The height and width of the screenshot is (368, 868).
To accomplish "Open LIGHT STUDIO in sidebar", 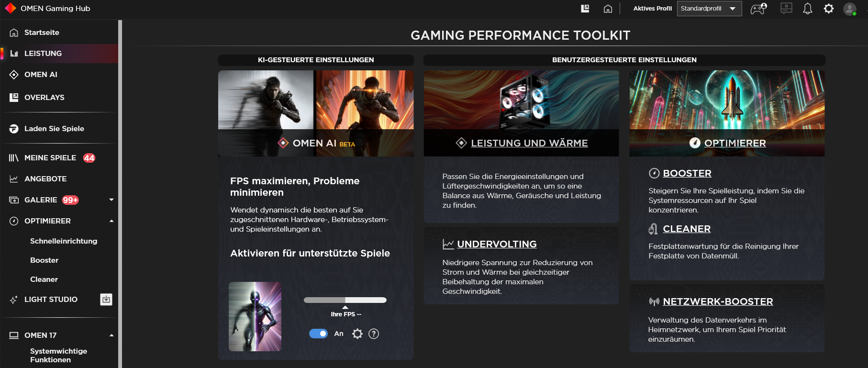I will tap(51, 300).
